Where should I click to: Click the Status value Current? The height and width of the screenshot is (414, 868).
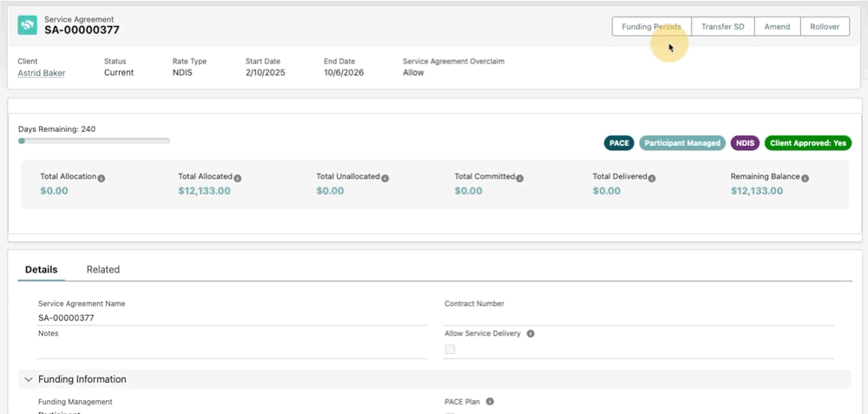pos(118,73)
